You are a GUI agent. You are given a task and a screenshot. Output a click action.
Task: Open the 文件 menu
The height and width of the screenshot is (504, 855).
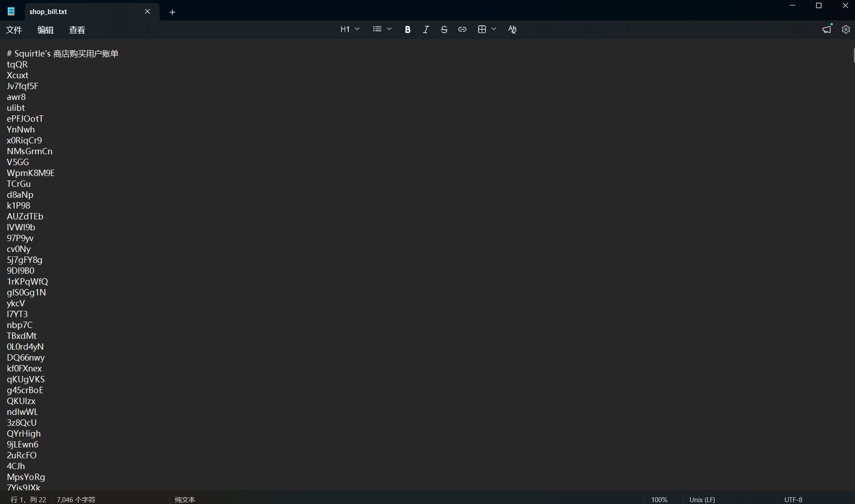pos(14,30)
